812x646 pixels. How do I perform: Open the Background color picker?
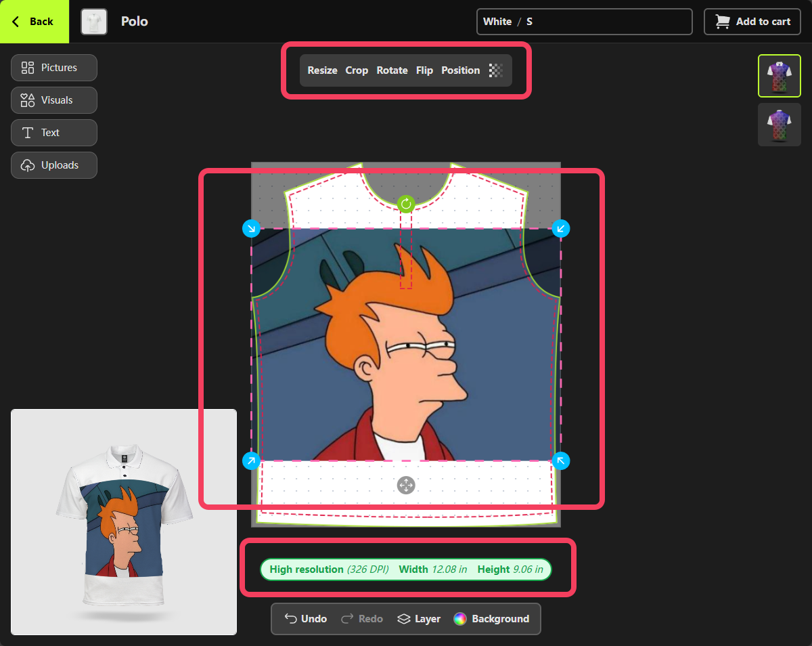click(491, 619)
